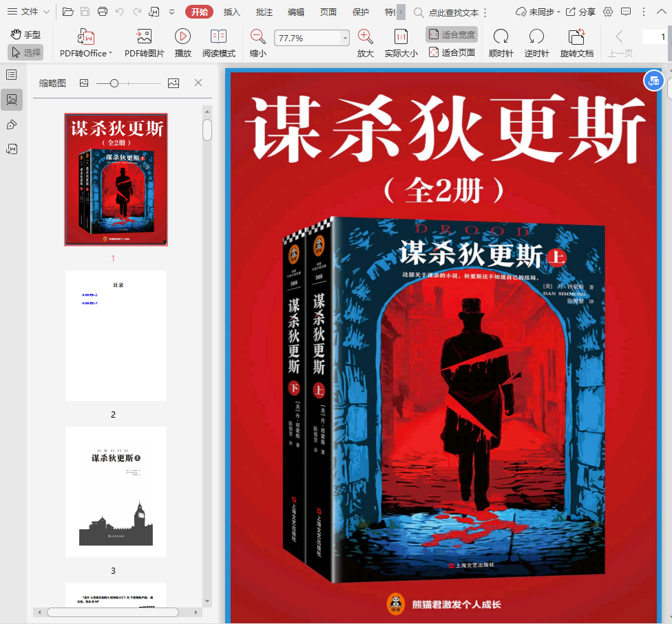Viewport: 672px width, 624px height.
Task: Select page 1 cover thumbnail
Action: [116, 180]
